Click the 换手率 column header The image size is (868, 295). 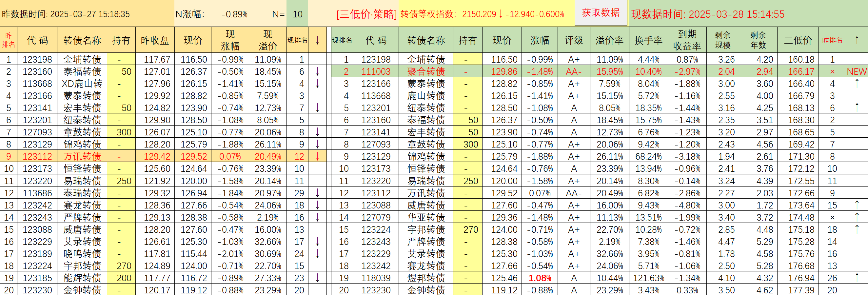pos(648,40)
